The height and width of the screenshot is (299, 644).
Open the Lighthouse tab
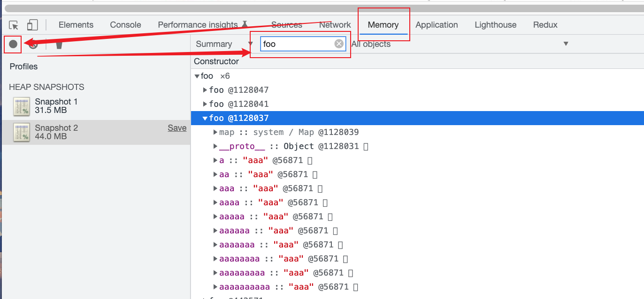[495, 25]
